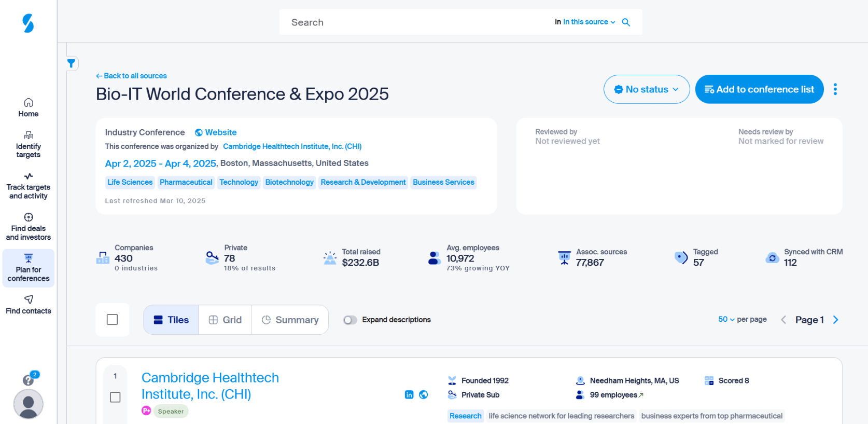Image resolution: width=868 pixels, height=424 pixels.
Task: Open the three-dot more options menu
Action: coord(835,89)
